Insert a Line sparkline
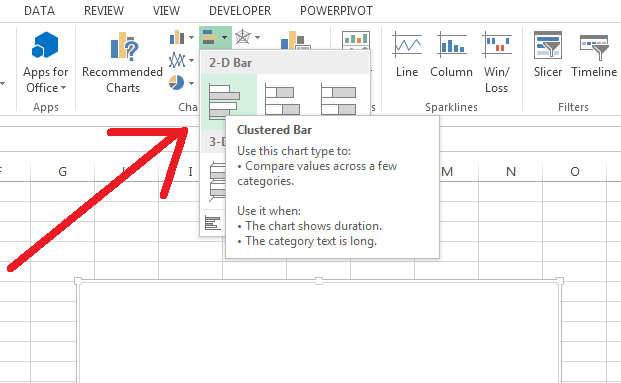The image size is (621, 383). [407, 55]
